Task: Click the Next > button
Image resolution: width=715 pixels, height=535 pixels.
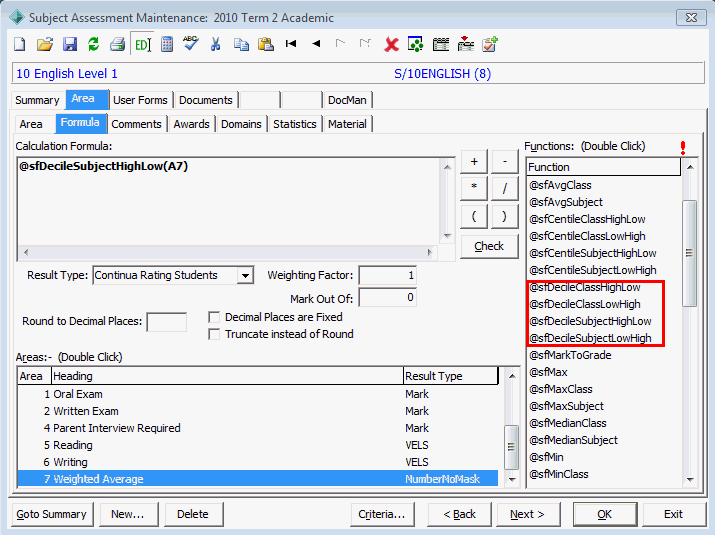Action: point(528,514)
